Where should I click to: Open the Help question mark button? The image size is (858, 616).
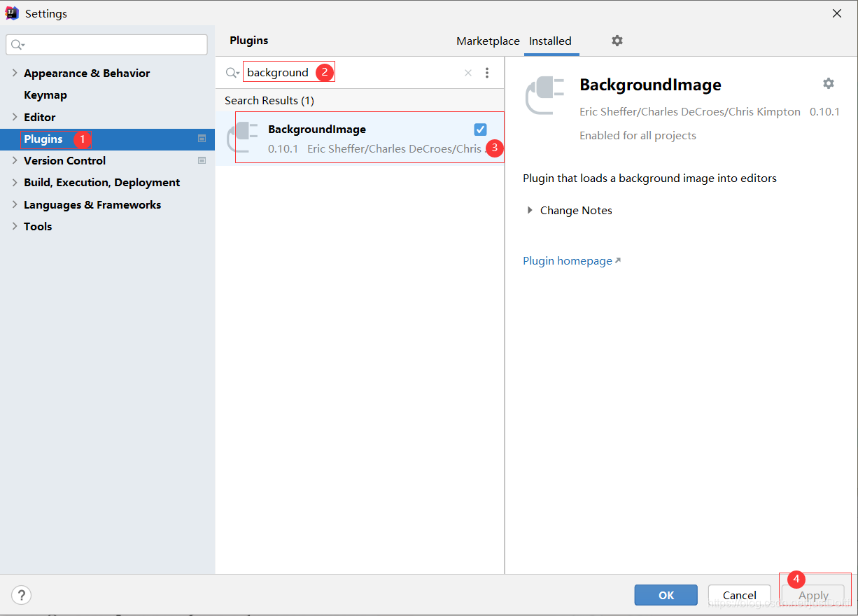pos(22,596)
